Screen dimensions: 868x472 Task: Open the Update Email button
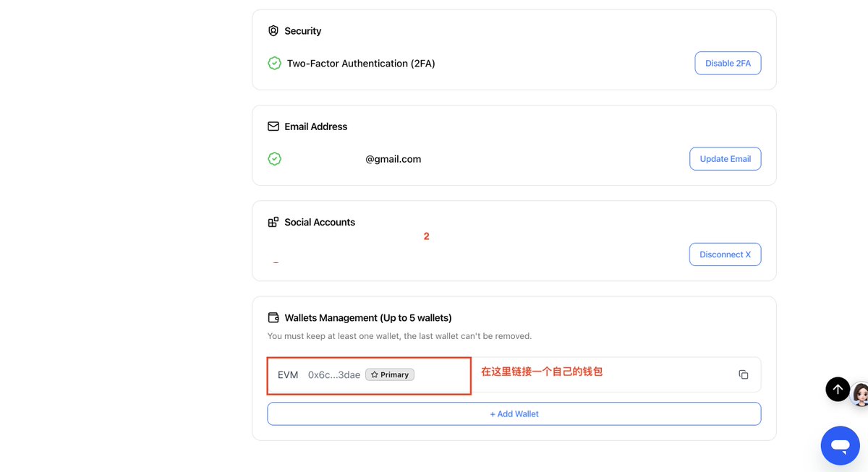tap(725, 158)
